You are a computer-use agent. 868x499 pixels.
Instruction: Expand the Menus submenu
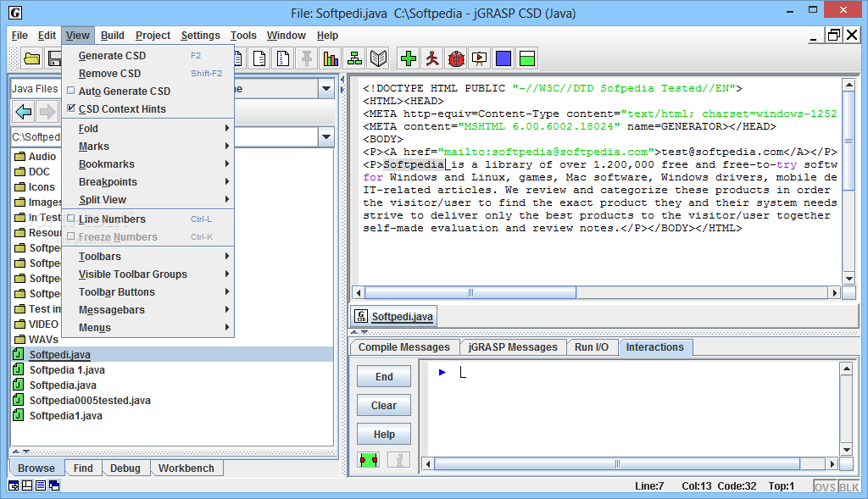tap(148, 327)
